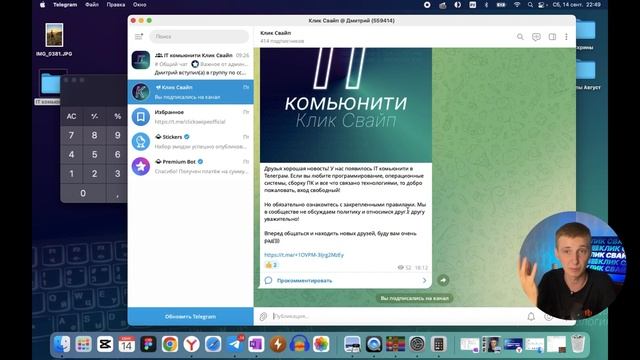
Task: Open Launchpad from the Dock
Action: click(83, 344)
